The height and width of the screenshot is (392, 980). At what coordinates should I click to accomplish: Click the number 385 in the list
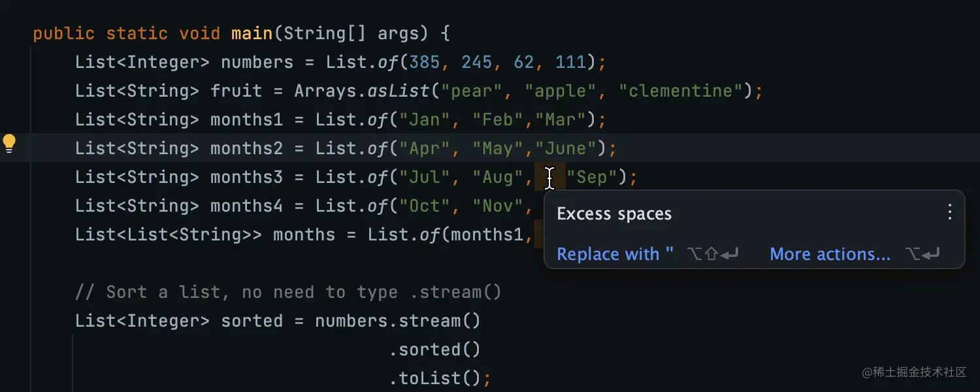coord(425,62)
